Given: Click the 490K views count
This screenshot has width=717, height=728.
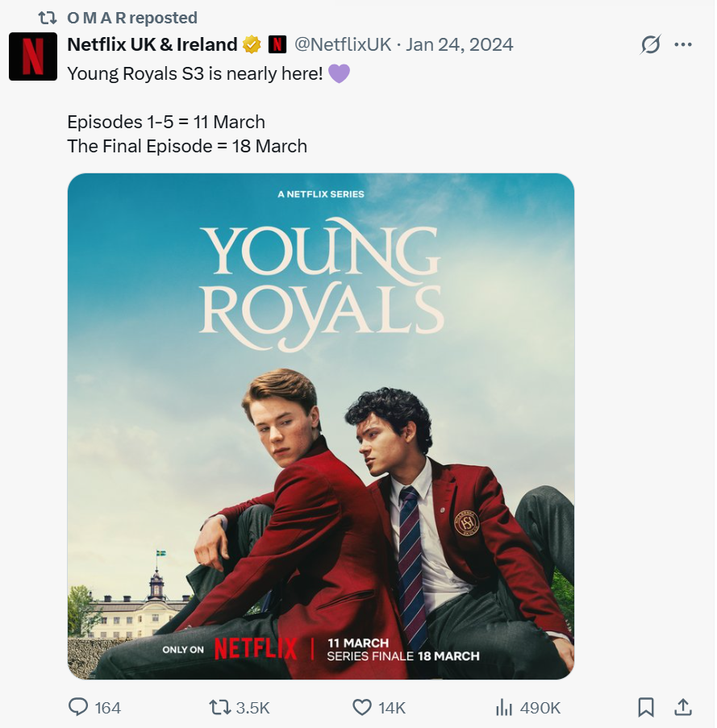Looking at the screenshot, I should coord(540,708).
